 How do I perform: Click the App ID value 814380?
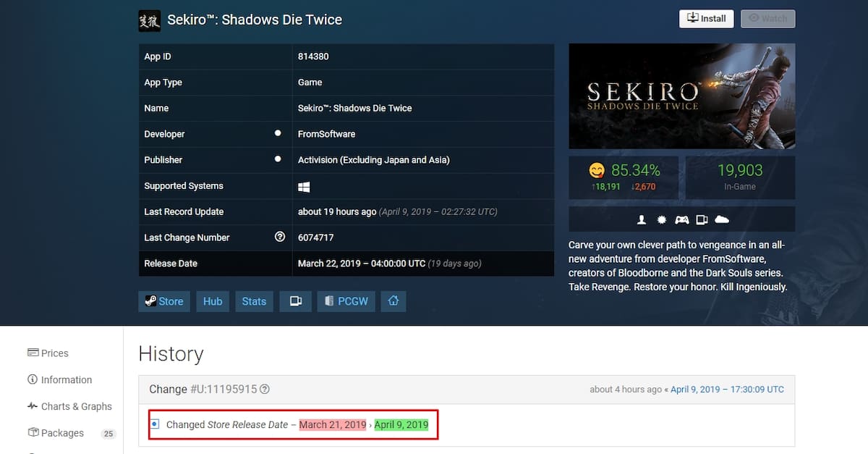(x=313, y=56)
